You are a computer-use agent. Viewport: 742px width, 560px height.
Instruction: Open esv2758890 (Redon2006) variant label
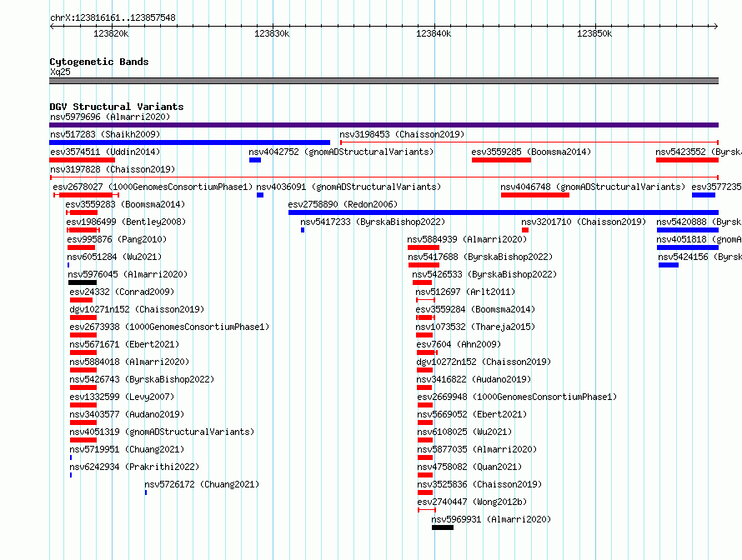point(343,204)
